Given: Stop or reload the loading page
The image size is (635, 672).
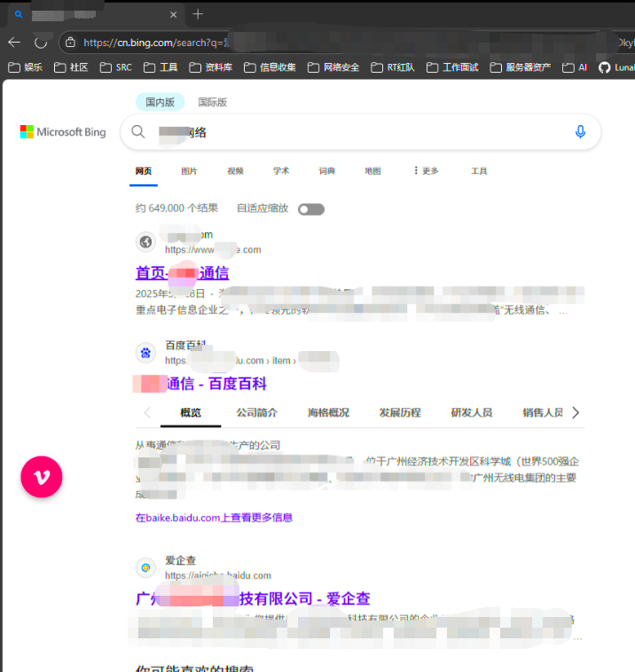Looking at the screenshot, I should pyautogui.click(x=41, y=43).
